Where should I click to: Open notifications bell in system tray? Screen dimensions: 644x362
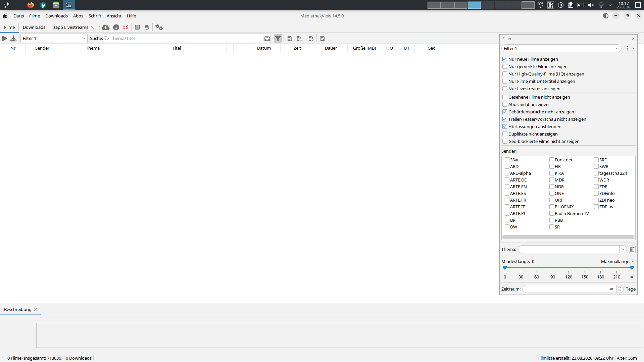[541, 5]
